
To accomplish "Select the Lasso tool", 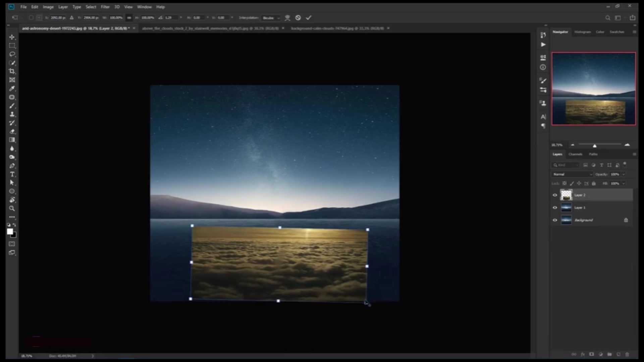I will pyautogui.click(x=12, y=54).
